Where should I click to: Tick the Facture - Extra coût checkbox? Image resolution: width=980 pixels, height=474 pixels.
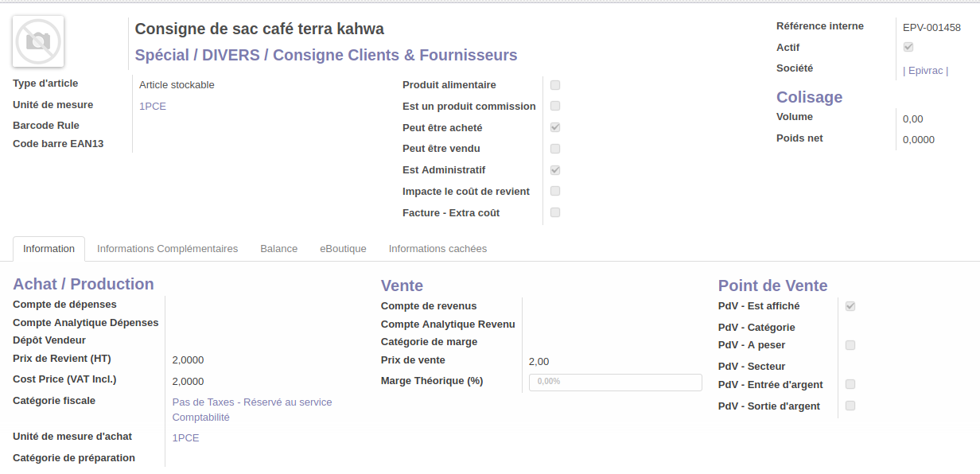[x=555, y=212]
